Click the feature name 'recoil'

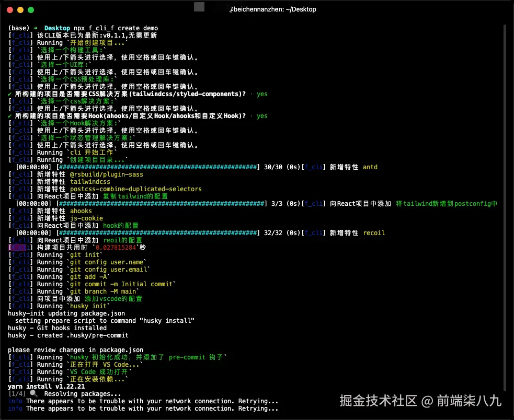pos(374,233)
